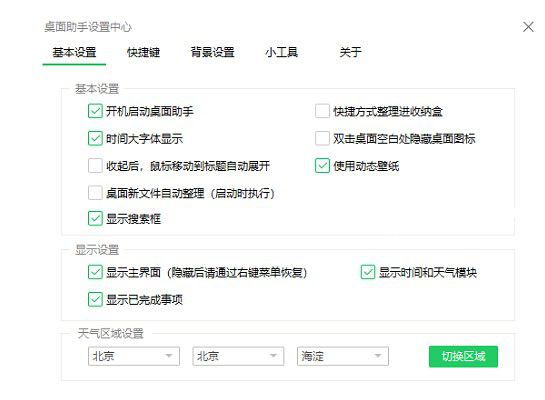This screenshot has width=545, height=400.
Task: Enable 桌面新文件自动整理 checkbox
Action: (95, 193)
